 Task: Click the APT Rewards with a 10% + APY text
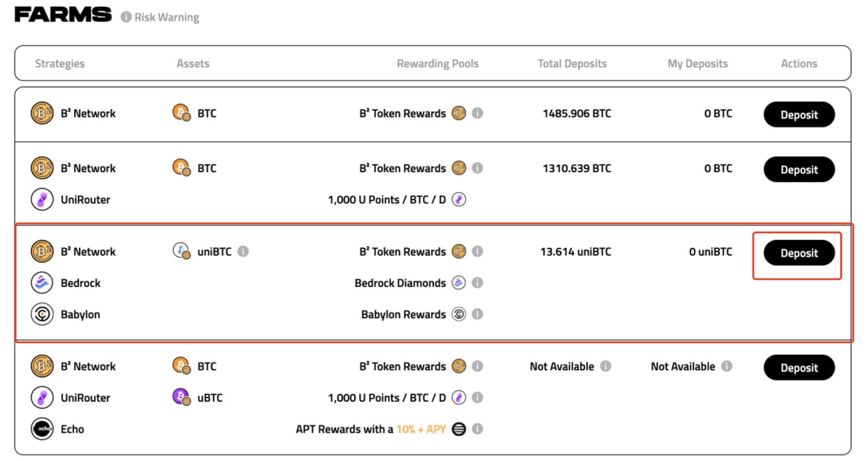tap(371, 429)
